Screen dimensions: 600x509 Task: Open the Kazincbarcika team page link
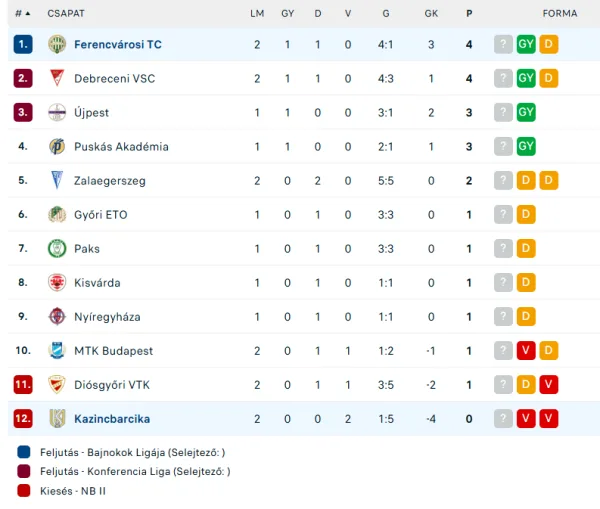point(112,419)
